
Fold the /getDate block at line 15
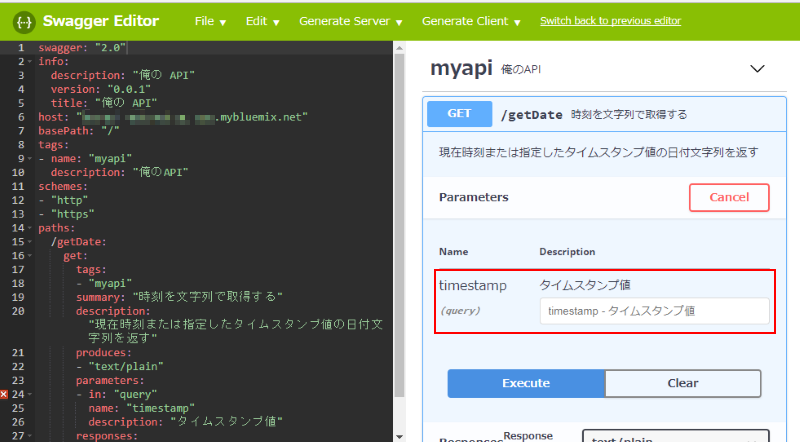coord(30,242)
